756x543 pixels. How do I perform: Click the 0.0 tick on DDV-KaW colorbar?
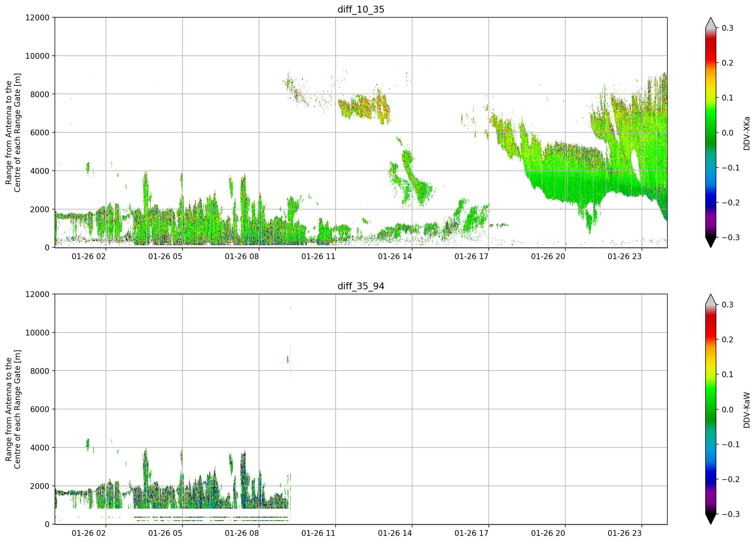point(728,409)
